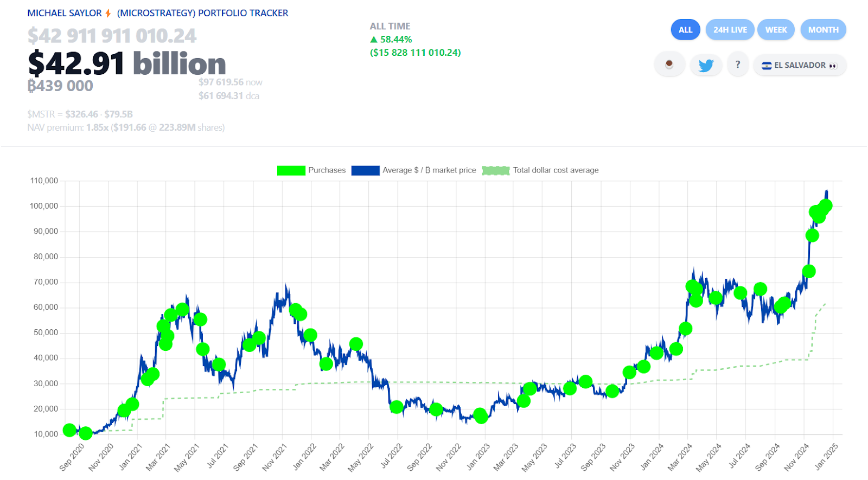Click the 100,000 y-axis label
868x480 pixels.
point(44,206)
